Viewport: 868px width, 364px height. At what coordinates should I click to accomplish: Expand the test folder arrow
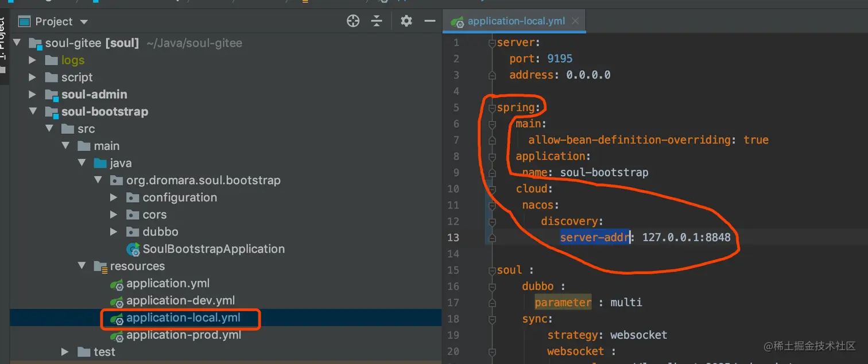point(65,352)
